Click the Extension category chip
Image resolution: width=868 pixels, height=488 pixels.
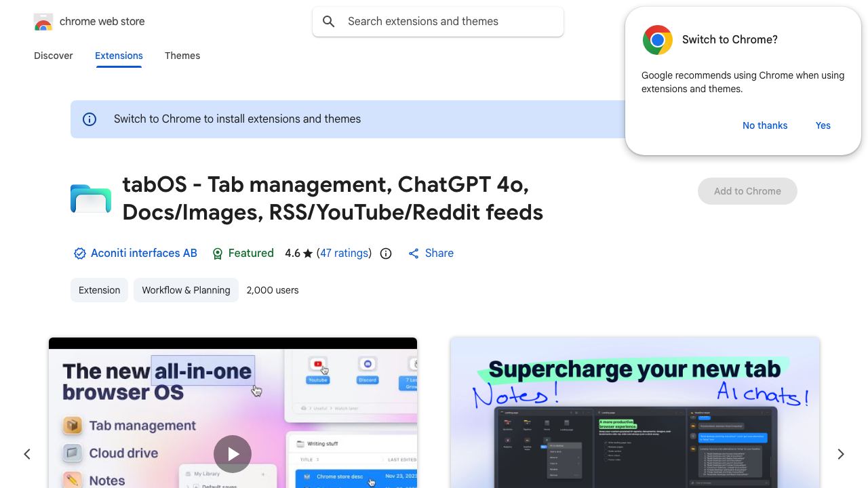(x=99, y=290)
